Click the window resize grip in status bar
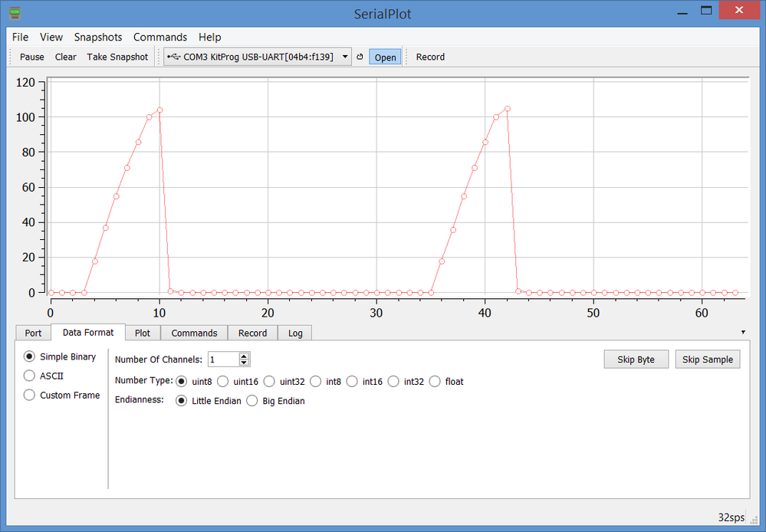 pos(754,519)
